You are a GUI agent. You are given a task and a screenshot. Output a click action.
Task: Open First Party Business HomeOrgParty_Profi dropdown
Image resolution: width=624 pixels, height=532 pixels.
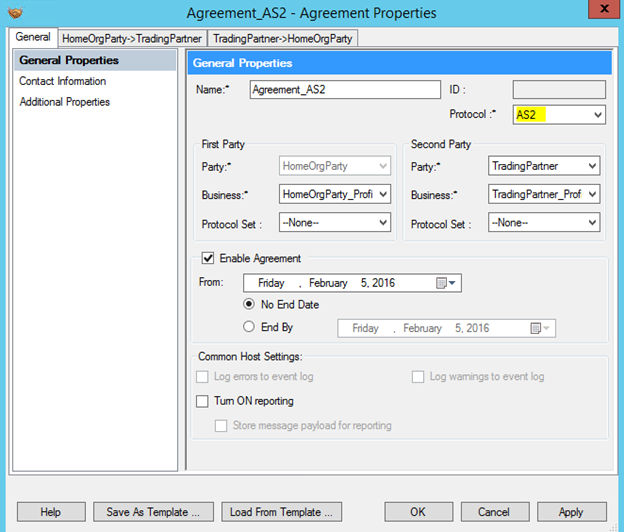335,194
